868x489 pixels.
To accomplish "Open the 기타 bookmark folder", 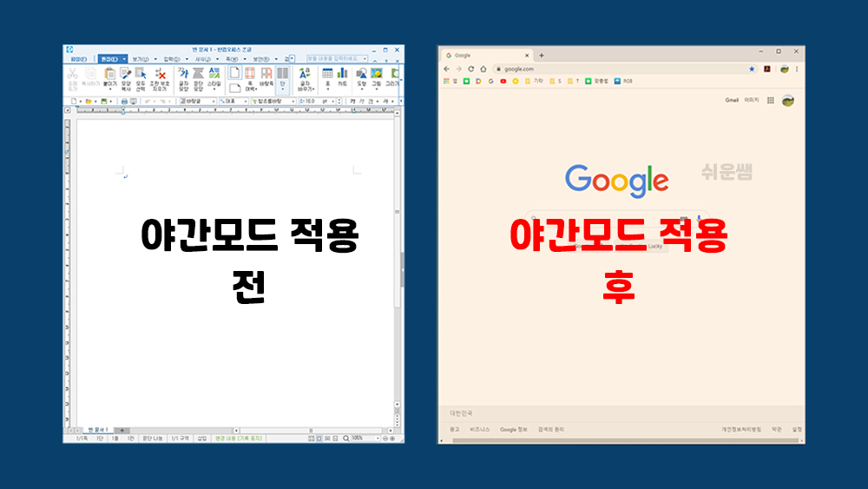I will click(535, 82).
